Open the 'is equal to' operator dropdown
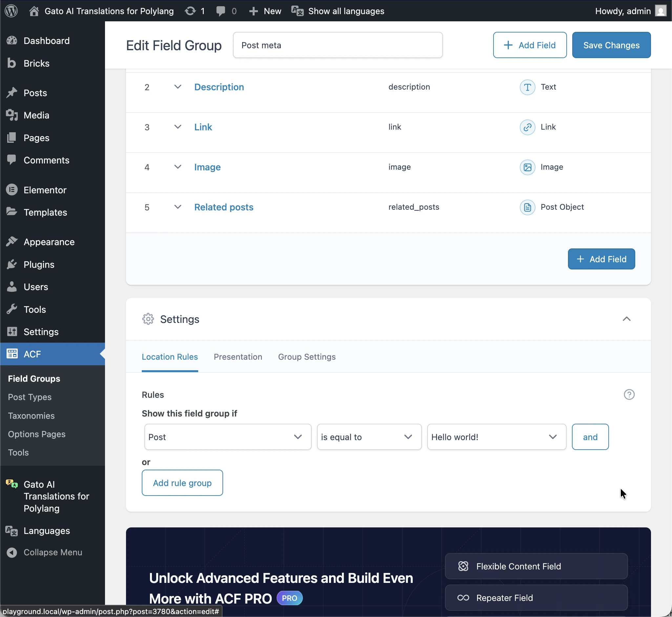The image size is (672, 617). pyautogui.click(x=369, y=437)
